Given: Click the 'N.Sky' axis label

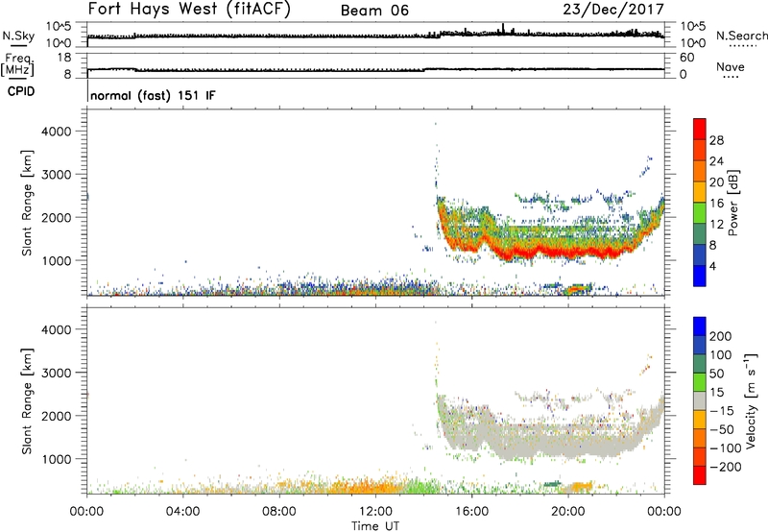Looking at the screenshot, I should (18, 36).
